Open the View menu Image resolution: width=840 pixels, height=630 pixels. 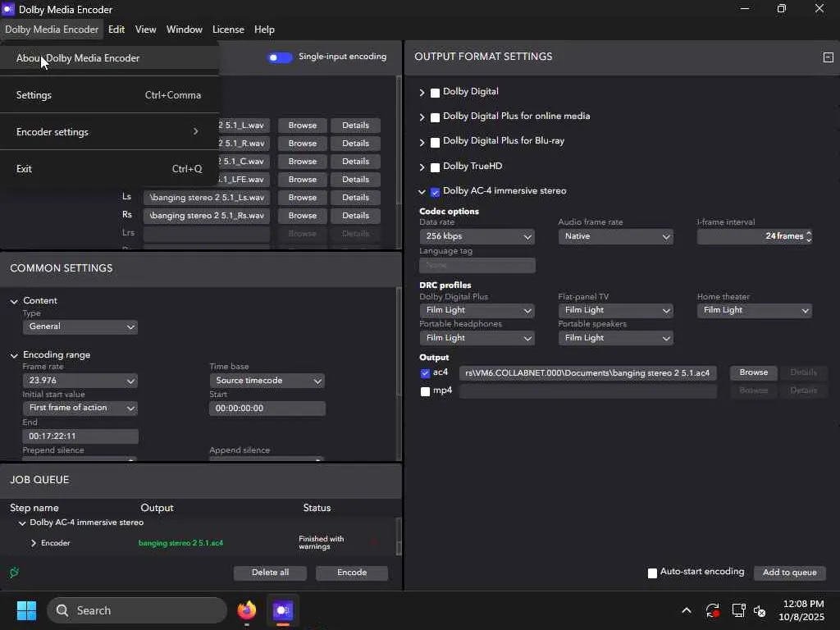point(146,30)
